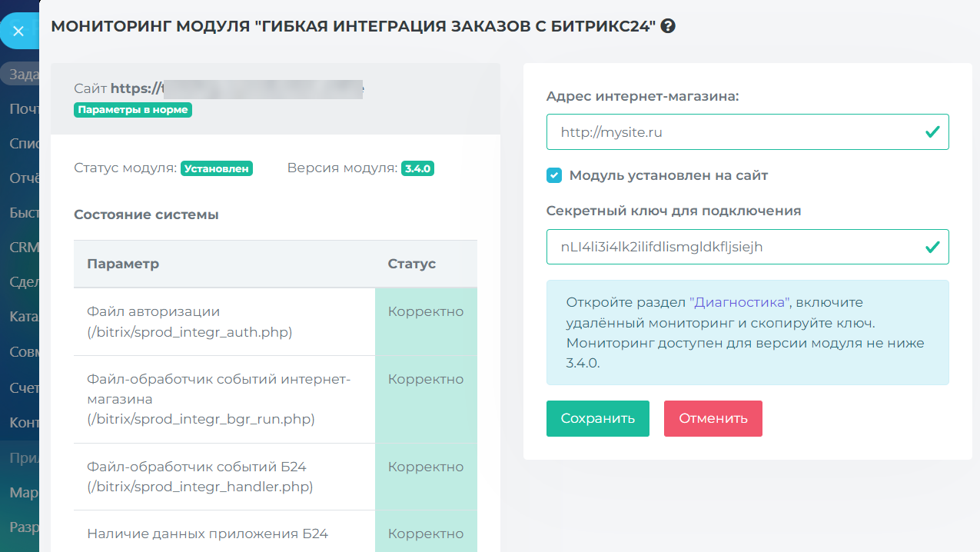Click the Отменить button
The width and height of the screenshot is (980, 552).
tap(713, 418)
